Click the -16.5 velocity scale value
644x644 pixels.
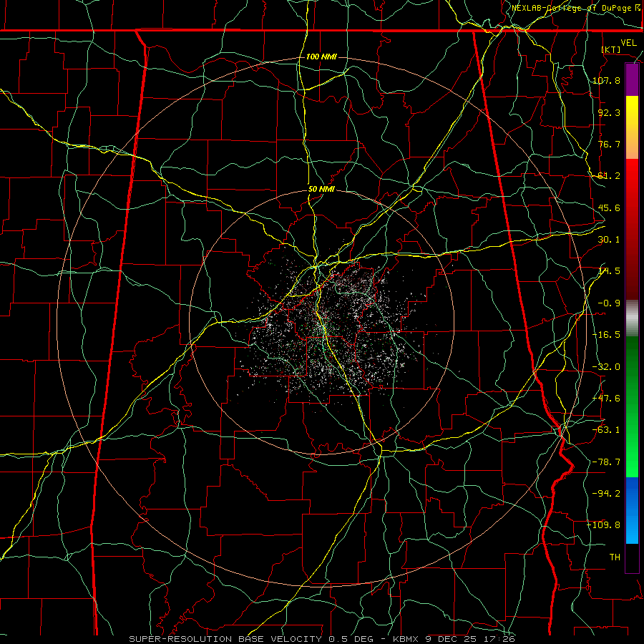pos(606,335)
